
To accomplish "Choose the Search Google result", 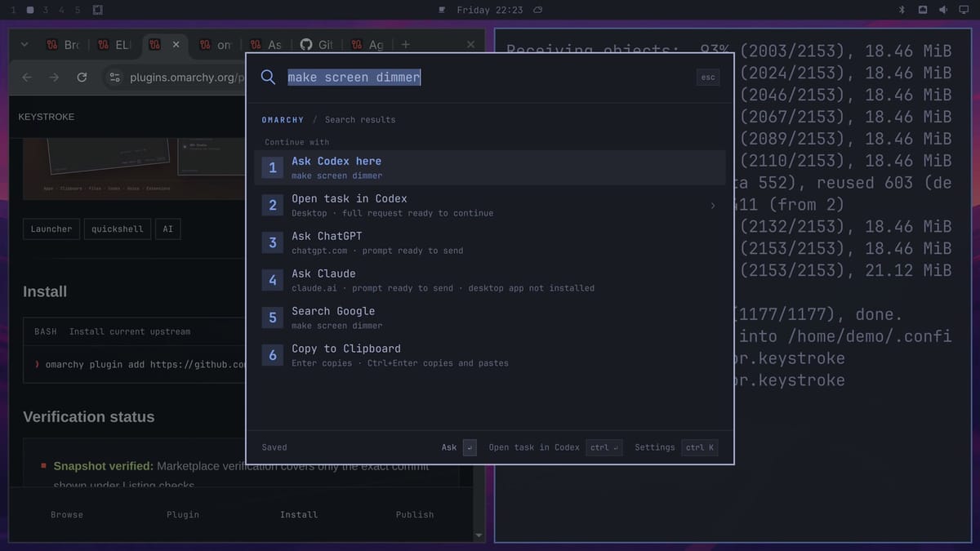I will coord(490,318).
